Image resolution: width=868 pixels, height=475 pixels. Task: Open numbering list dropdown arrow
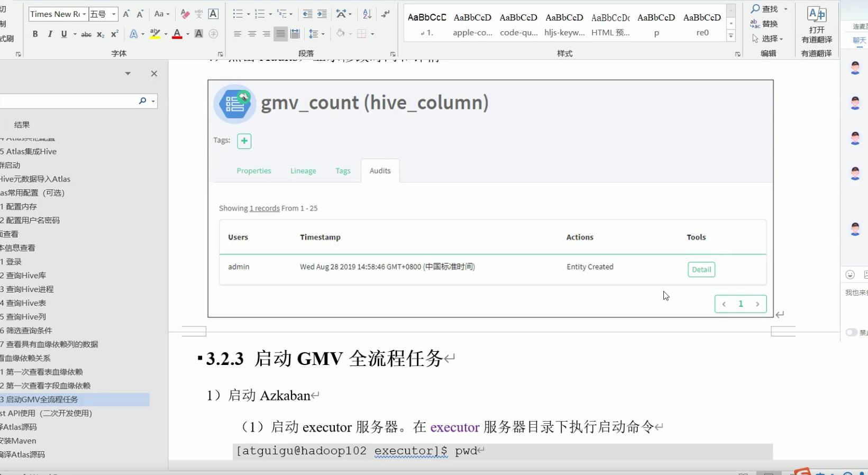[270, 14]
